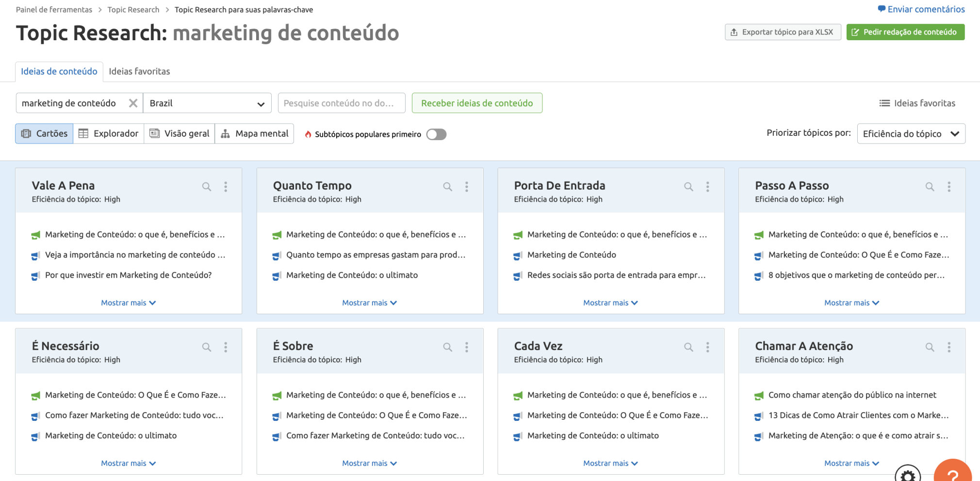Open 'Por que investir em Marketing de Conteúdo?' headline
This screenshot has height=481, width=980.
[x=129, y=275]
